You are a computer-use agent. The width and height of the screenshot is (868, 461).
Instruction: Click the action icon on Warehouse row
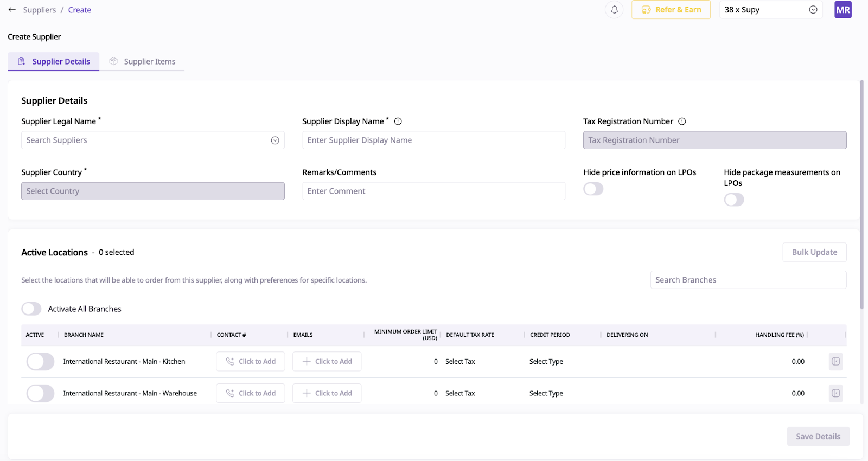click(835, 393)
